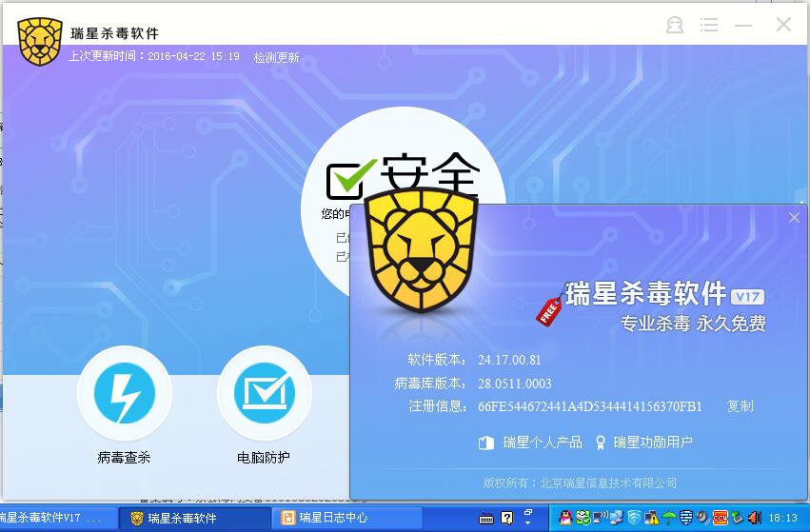Click the 瑞星功勋用户 link
Viewport: 810px width, 532px height.
point(653,443)
